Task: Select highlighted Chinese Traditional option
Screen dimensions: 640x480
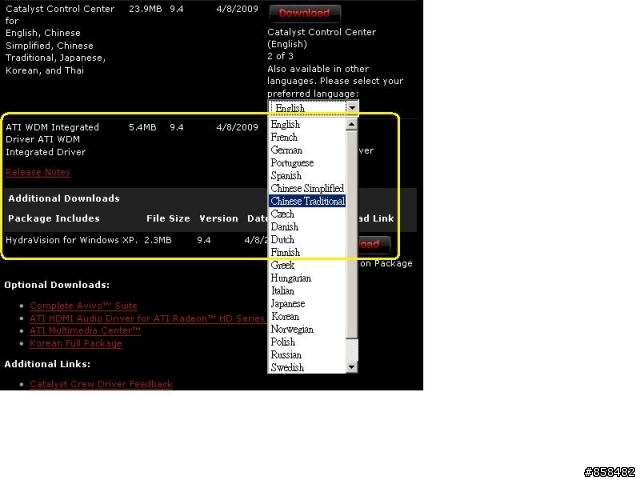Action: [307, 201]
